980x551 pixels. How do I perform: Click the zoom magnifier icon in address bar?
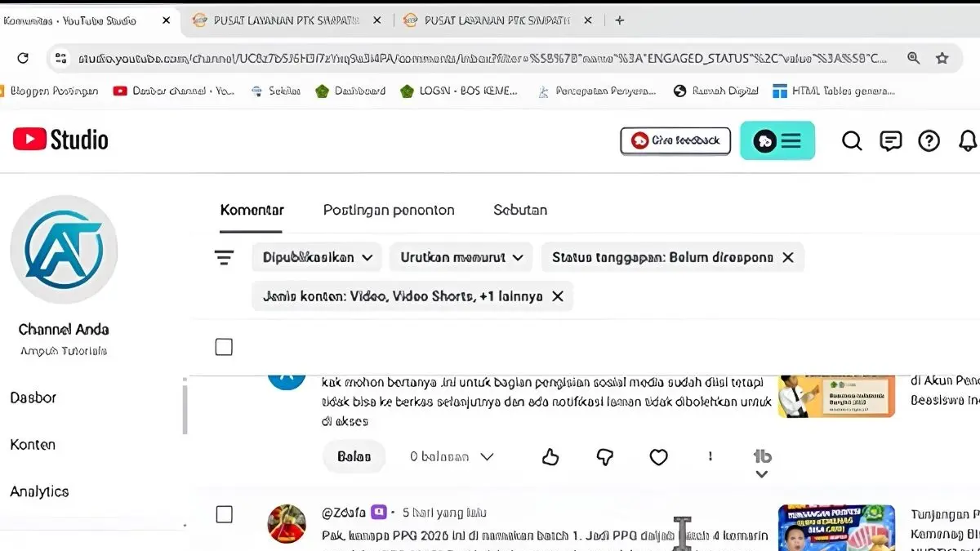[x=913, y=58]
